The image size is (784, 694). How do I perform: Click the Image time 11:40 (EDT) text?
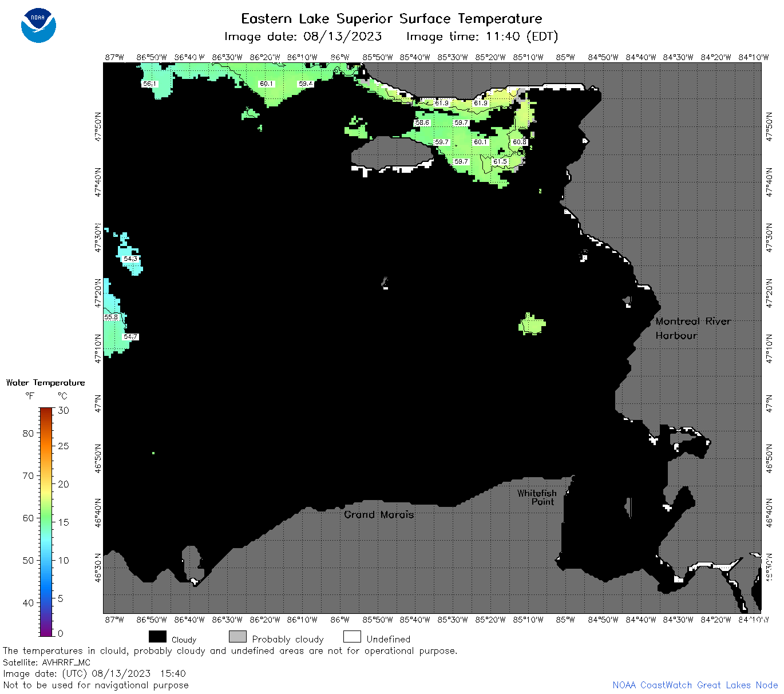point(482,37)
